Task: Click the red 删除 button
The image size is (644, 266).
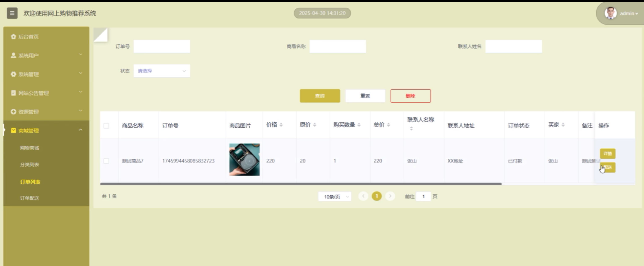Action: click(x=410, y=96)
